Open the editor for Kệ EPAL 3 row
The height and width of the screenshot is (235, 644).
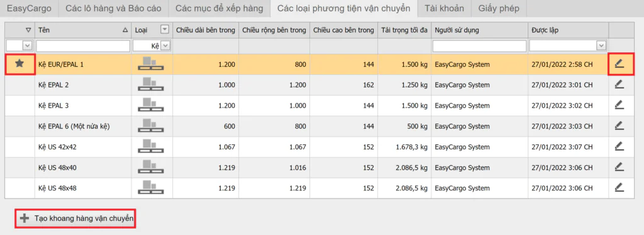[619, 105]
